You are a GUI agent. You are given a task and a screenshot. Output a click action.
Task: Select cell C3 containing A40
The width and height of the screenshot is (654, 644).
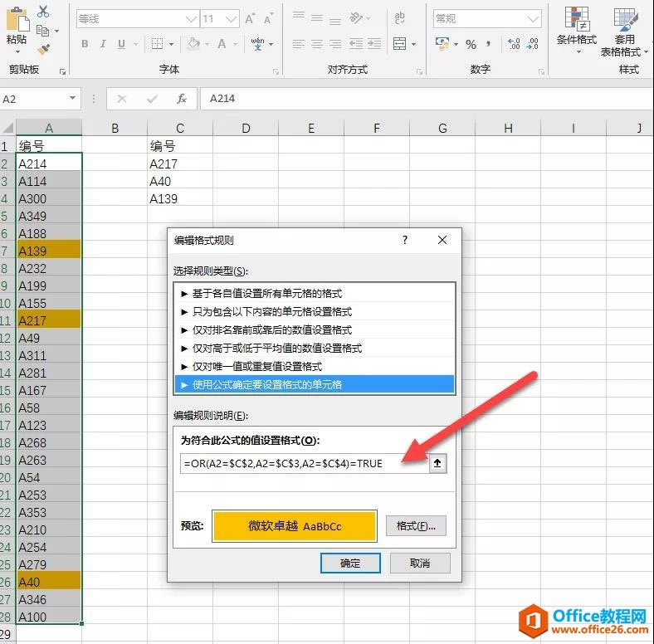click(x=180, y=182)
